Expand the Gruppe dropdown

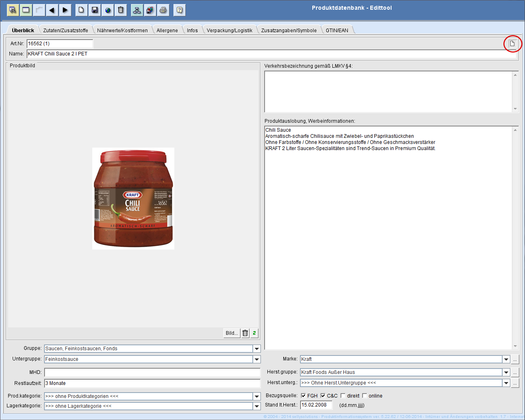pos(257,349)
